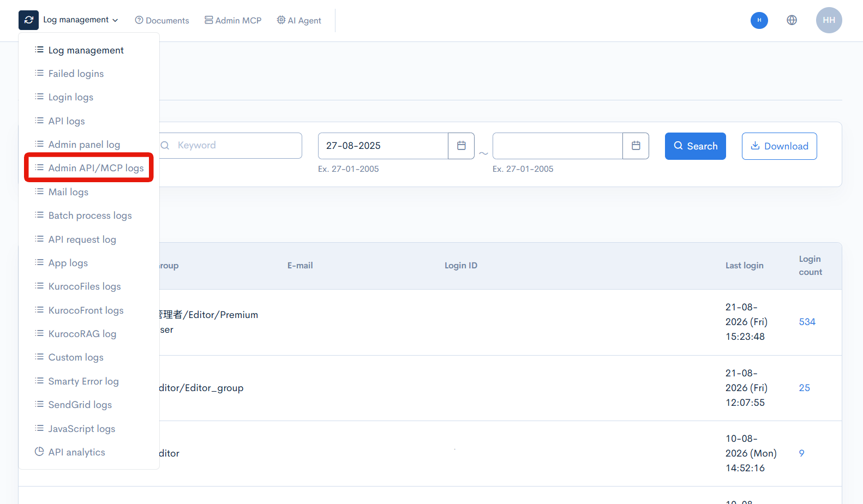Click last login 21-08-2026 15:23:48 cell
The width and height of the screenshot is (863, 504).
747,322
